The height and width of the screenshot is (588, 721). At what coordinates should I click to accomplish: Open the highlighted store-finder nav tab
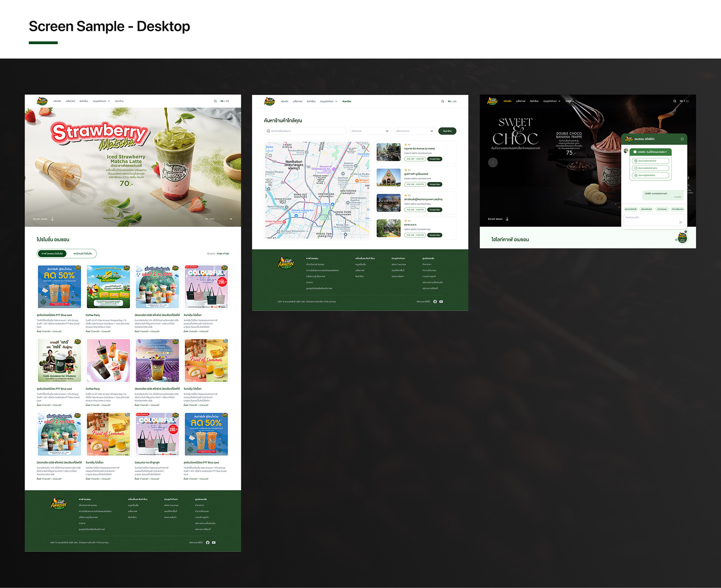coord(347,101)
